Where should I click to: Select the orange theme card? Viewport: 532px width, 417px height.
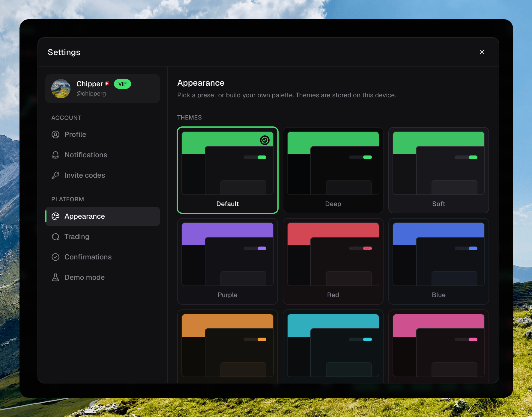[228, 346]
